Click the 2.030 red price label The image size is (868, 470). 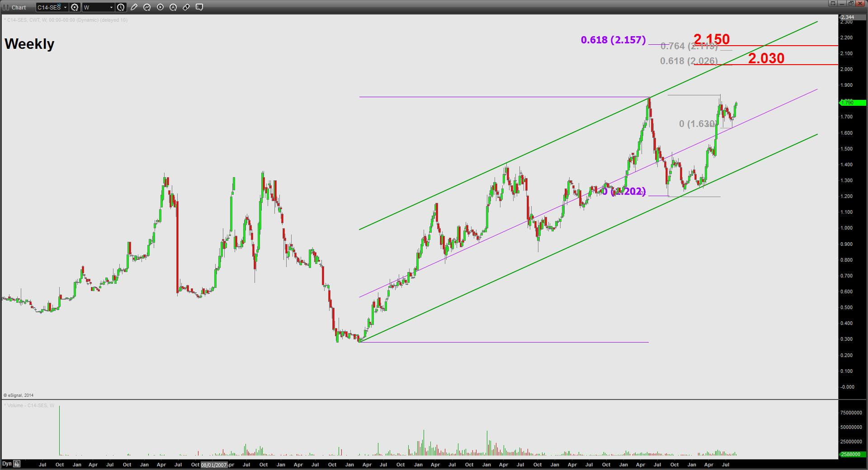coord(766,58)
